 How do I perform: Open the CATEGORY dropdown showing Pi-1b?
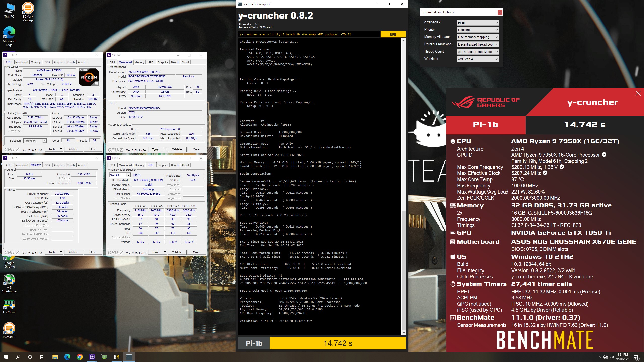point(477,23)
